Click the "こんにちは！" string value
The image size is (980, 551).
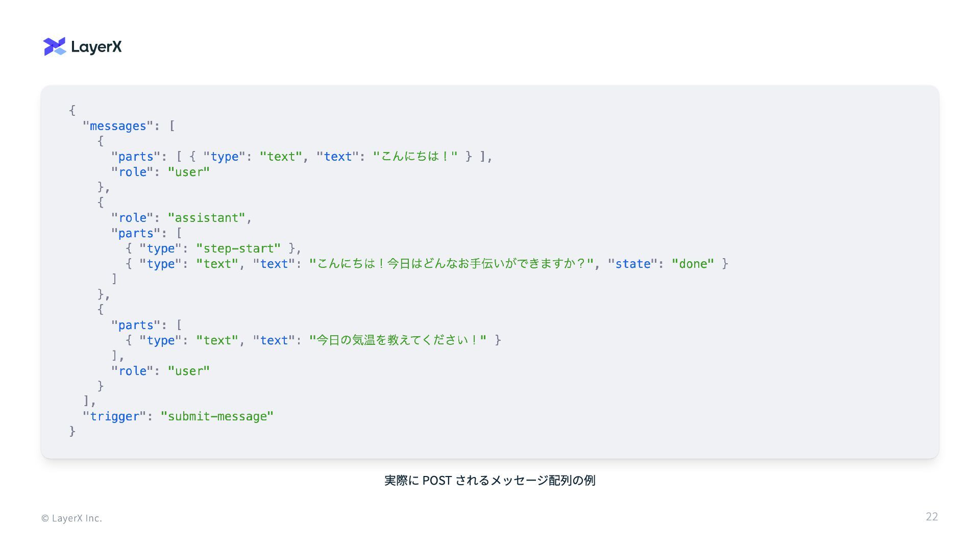click(415, 157)
